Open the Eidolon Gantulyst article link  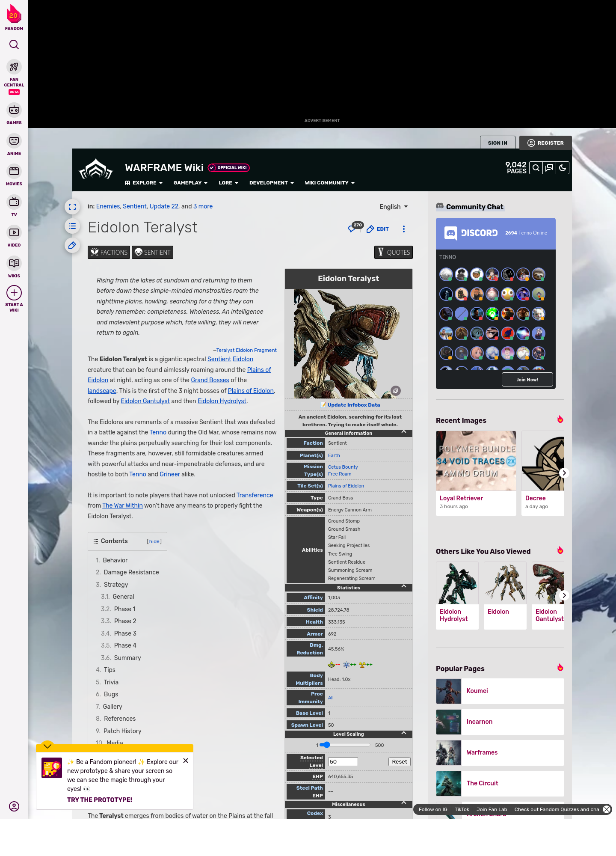(145, 401)
